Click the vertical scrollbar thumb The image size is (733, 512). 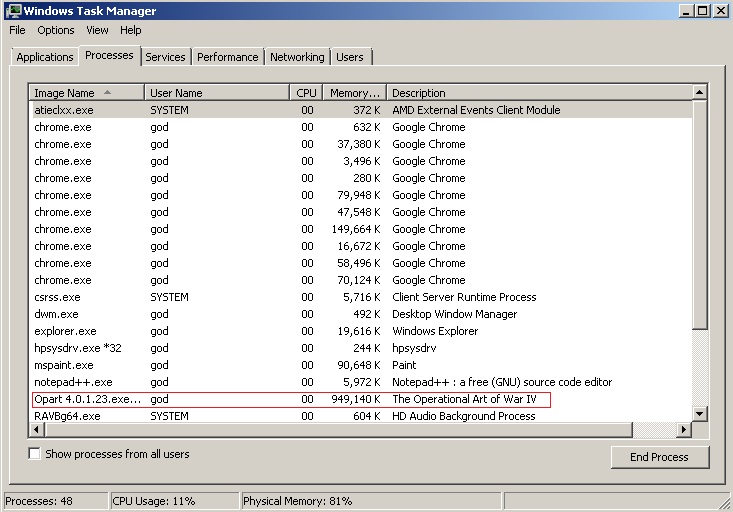coord(699,214)
